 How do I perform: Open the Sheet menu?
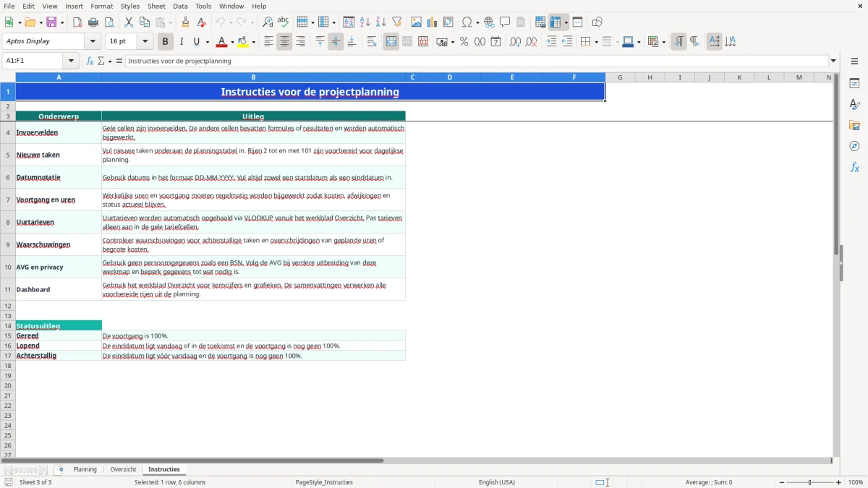(156, 6)
